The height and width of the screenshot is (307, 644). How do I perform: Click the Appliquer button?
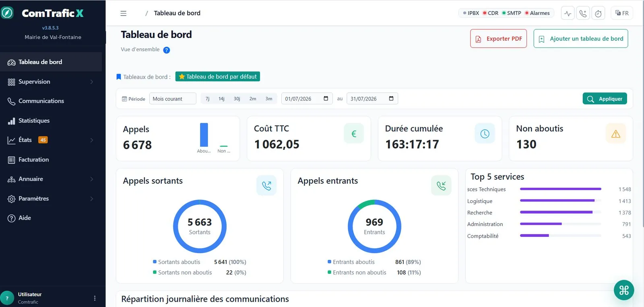[605, 99]
